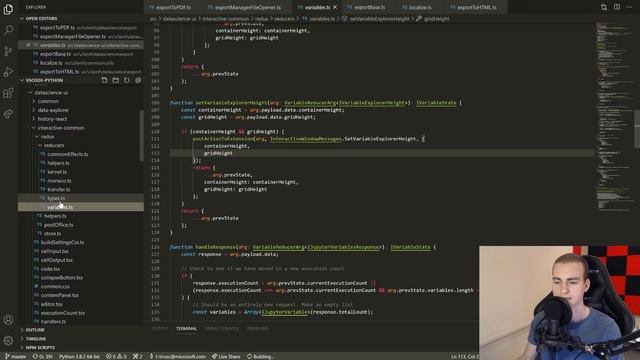Click the Building status bar item
The height and width of the screenshot is (360, 640).
260,356
